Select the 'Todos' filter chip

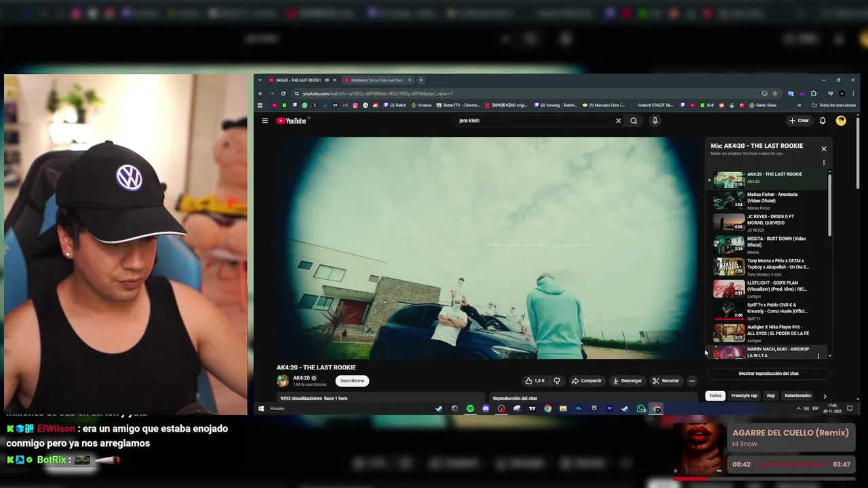pos(715,396)
